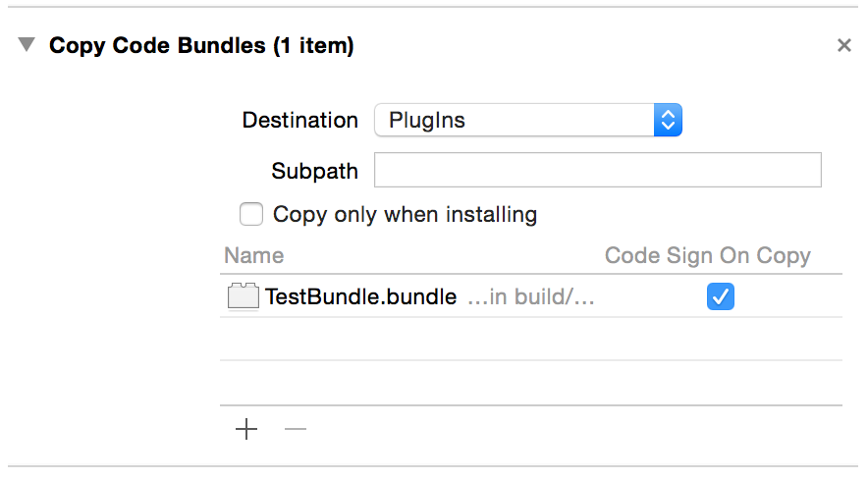868x479 pixels.
Task: Click the Code Sign On Copy column header
Action: pos(708,255)
